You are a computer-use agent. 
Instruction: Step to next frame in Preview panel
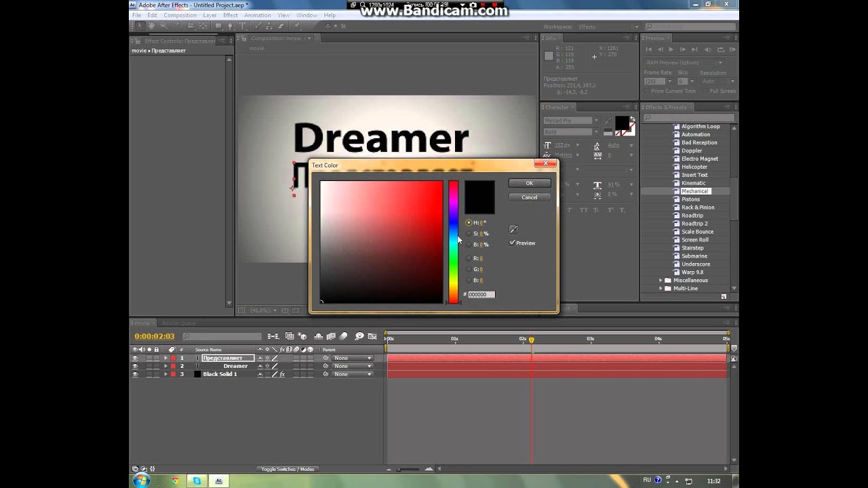tap(683, 49)
